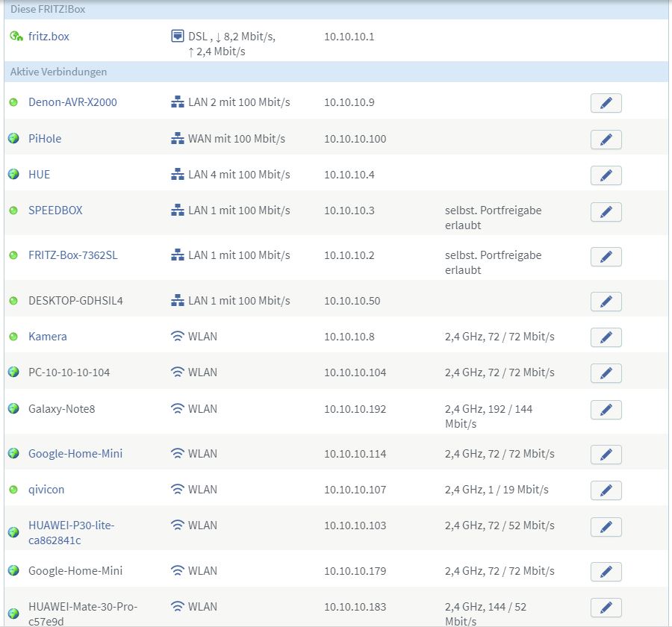Edit the FRITZ-Box-7362SL entry
The width and height of the screenshot is (672, 627).
point(606,257)
